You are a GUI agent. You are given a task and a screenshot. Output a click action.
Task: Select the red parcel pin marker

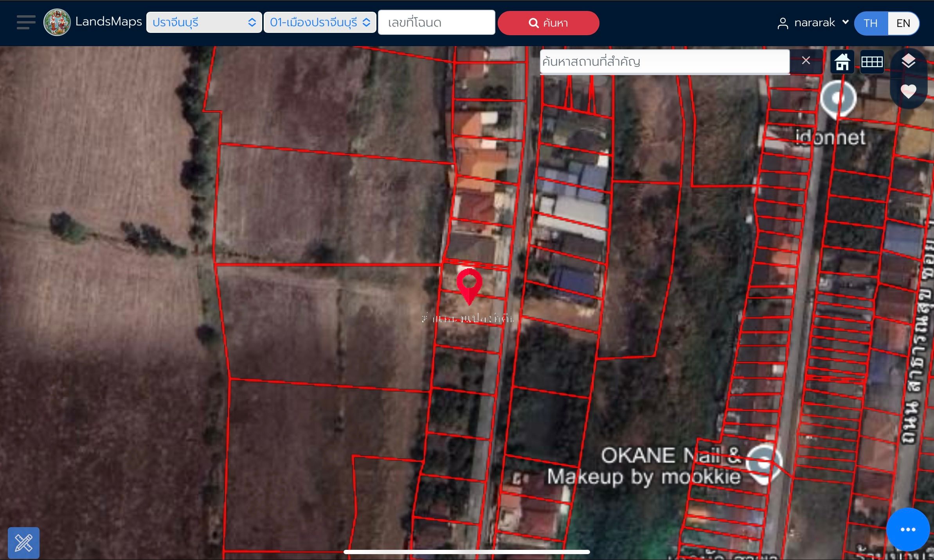469,286
